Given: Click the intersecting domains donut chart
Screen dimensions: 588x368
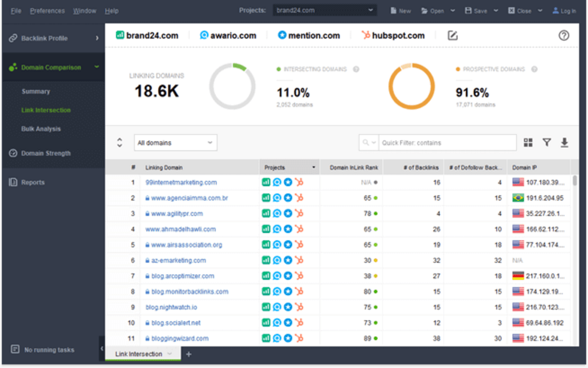Looking at the screenshot, I should (232, 86).
